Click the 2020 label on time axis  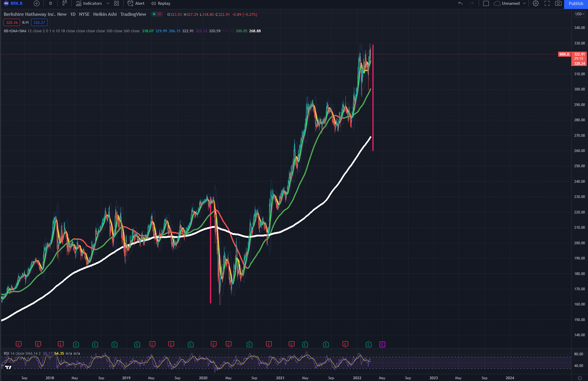(203, 378)
